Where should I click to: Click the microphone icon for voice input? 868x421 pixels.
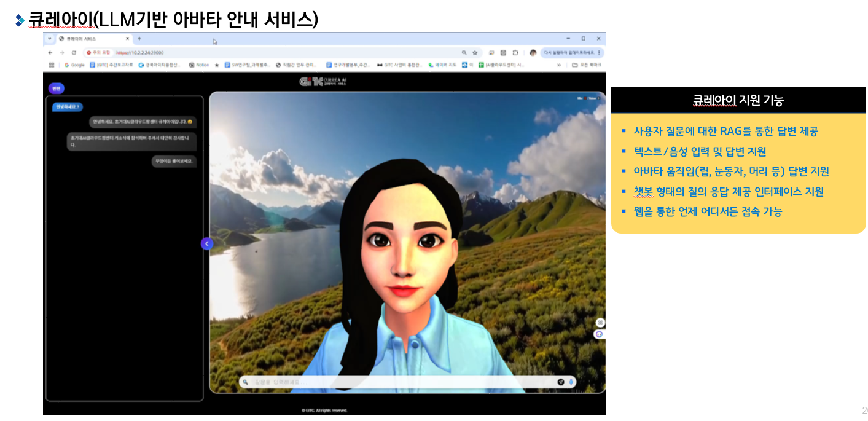tap(571, 382)
